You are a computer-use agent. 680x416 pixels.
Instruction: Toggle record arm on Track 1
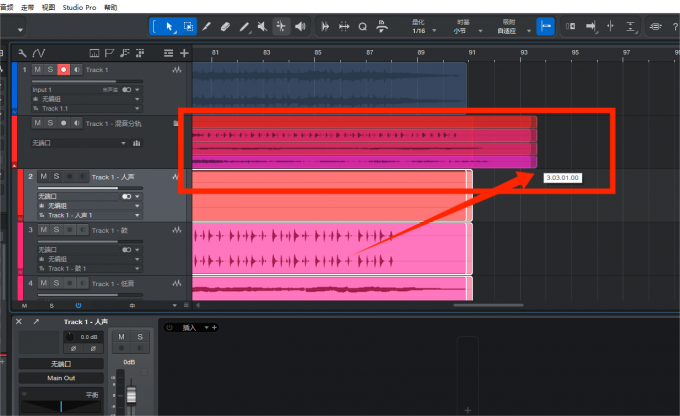tap(63, 69)
